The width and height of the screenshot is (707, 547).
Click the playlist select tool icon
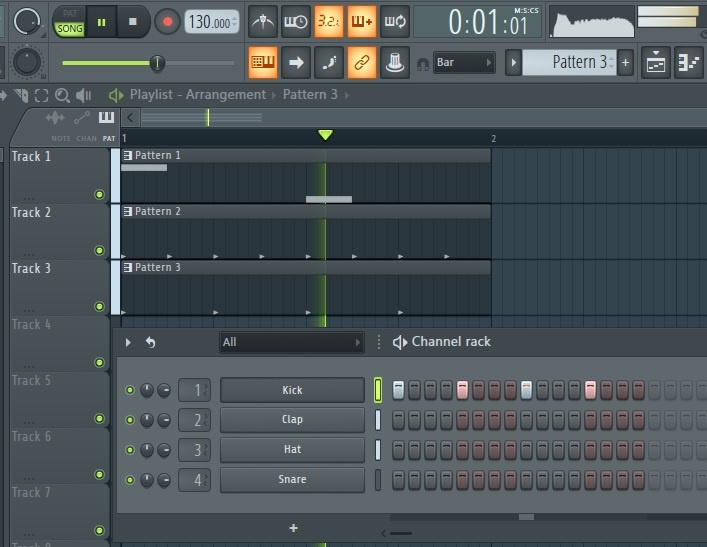coord(41,95)
